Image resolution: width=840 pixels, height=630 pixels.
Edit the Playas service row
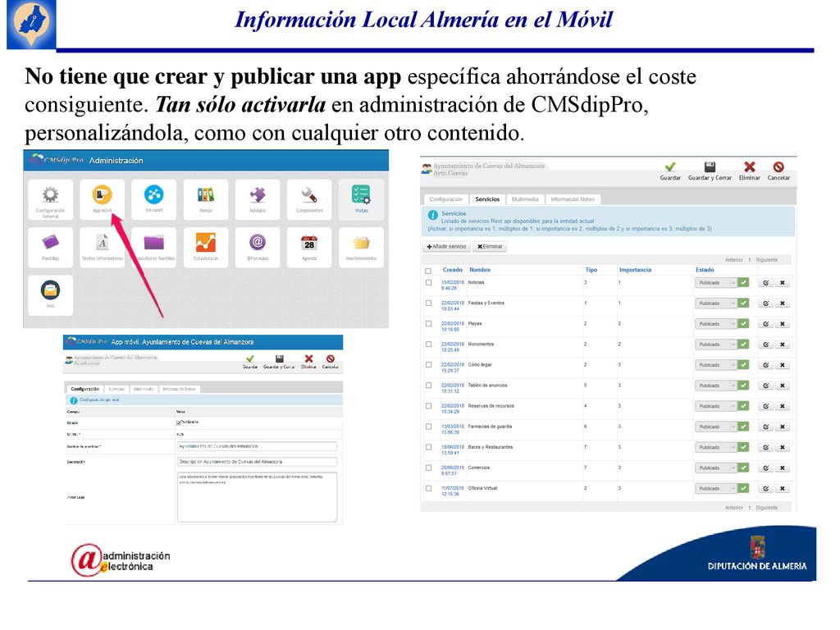point(766,324)
